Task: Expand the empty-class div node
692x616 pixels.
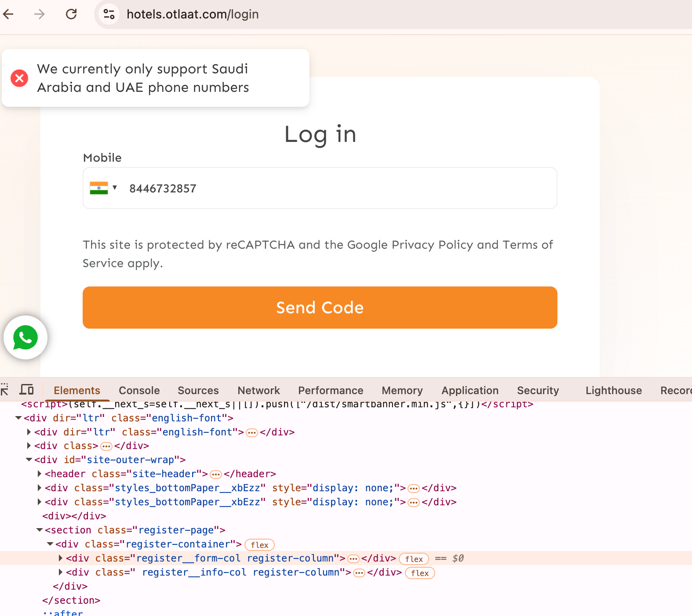Action: [29, 446]
